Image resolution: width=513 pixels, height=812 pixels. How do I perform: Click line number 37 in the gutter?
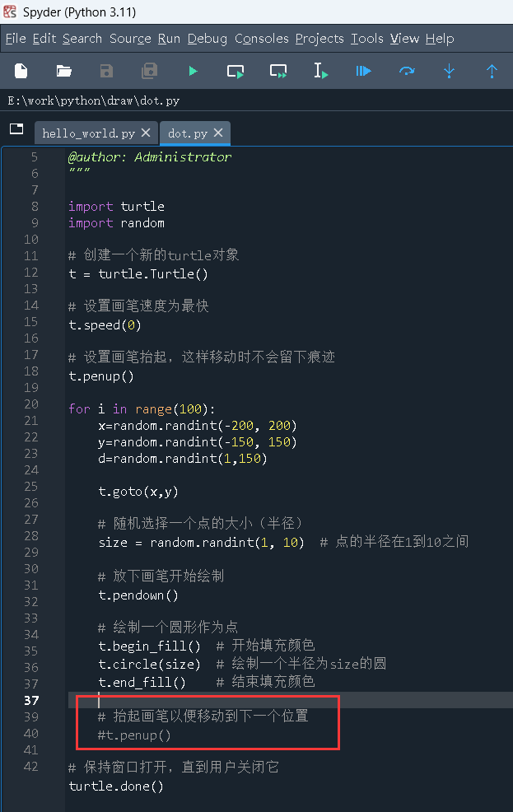(x=31, y=700)
